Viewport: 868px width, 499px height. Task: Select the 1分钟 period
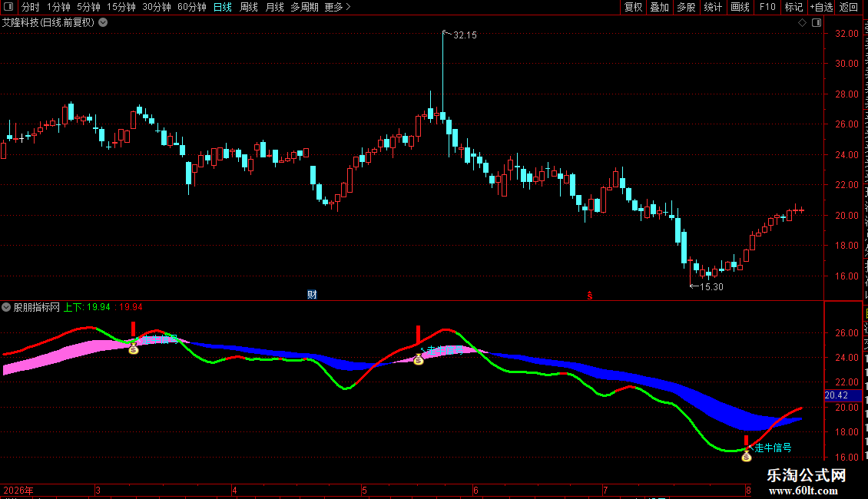tap(58, 7)
